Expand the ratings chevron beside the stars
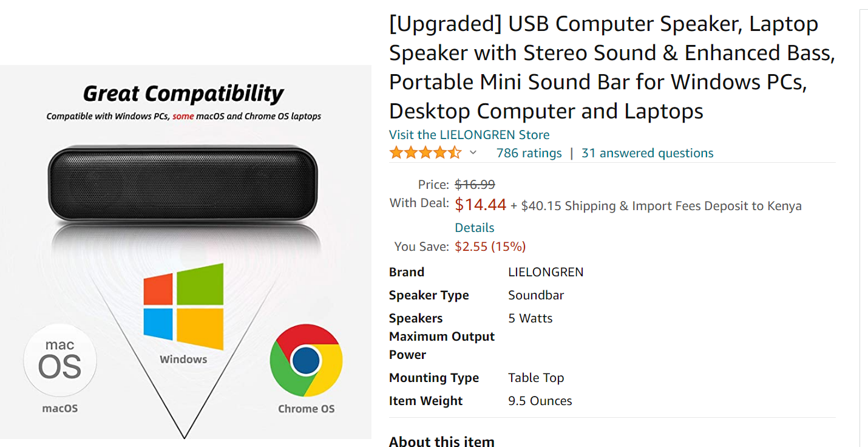This screenshot has width=868, height=447. [x=473, y=153]
